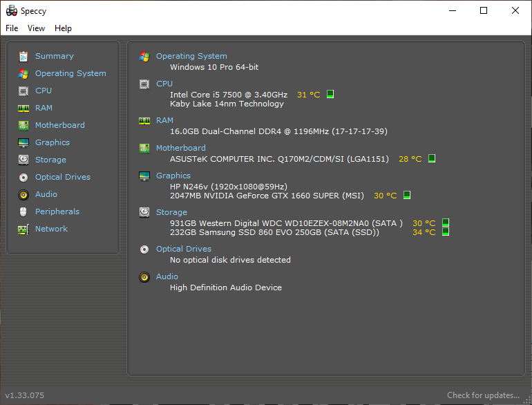Switch to RAM details in the sidebar
The image size is (532, 405).
coord(44,108)
